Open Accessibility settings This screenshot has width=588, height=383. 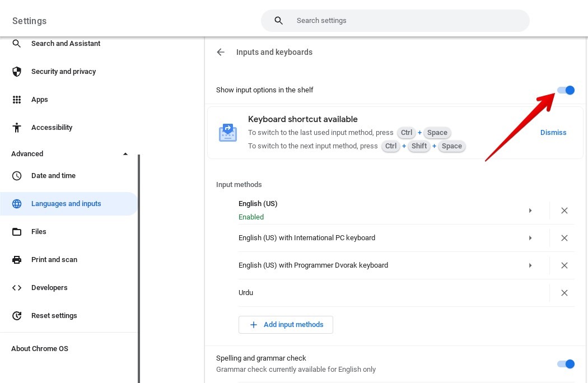point(52,127)
